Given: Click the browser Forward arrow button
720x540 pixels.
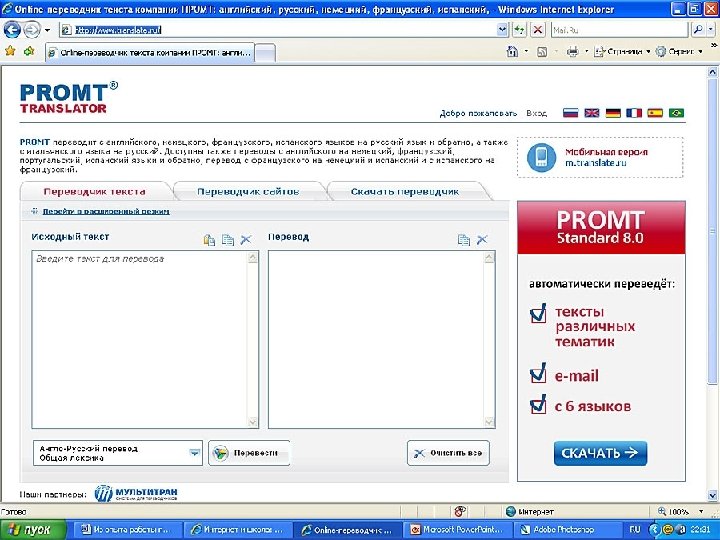Looking at the screenshot, I should [32, 30].
